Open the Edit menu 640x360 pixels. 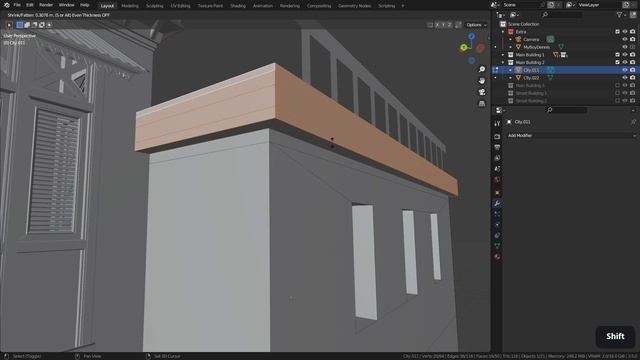pyautogui.click(x=30, y=5)
